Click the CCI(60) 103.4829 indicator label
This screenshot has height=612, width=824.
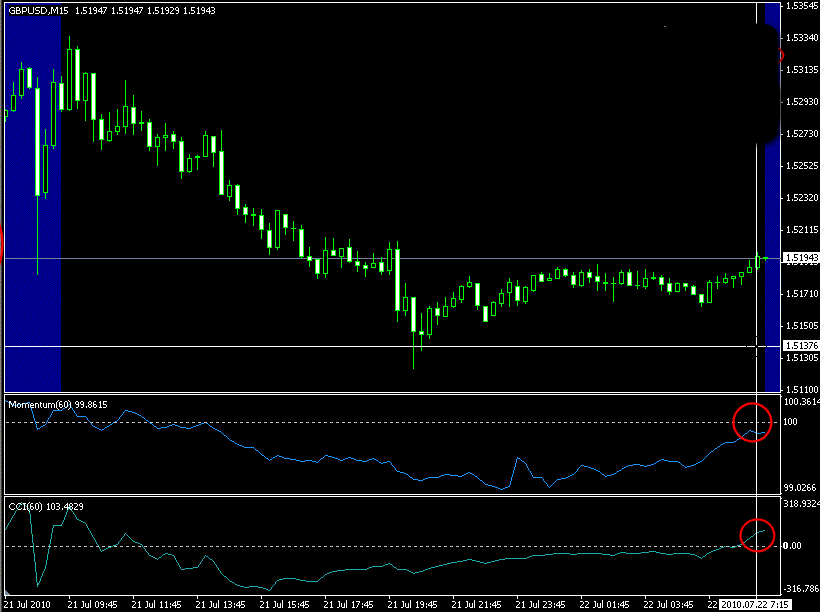tap(46, 506)
